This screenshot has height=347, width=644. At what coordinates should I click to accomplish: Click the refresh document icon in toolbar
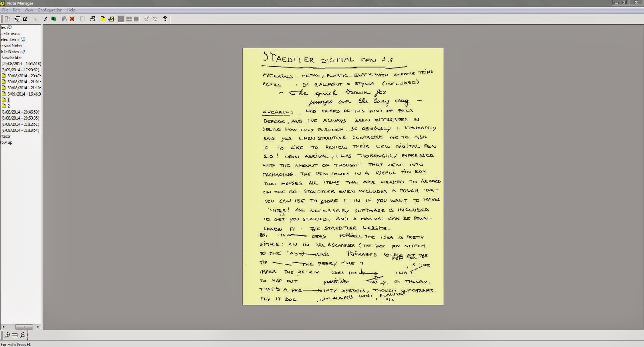pos(7,19)
